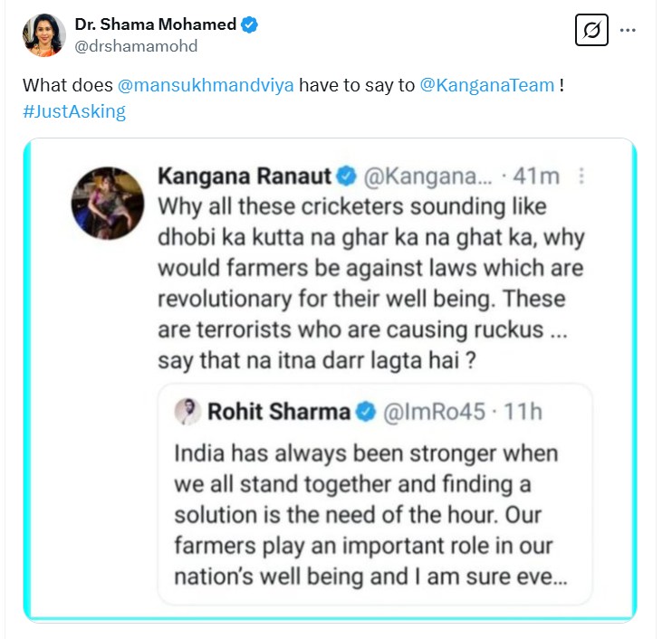Click the blue verified badge beside Shama Mohamed

[250, 25]
